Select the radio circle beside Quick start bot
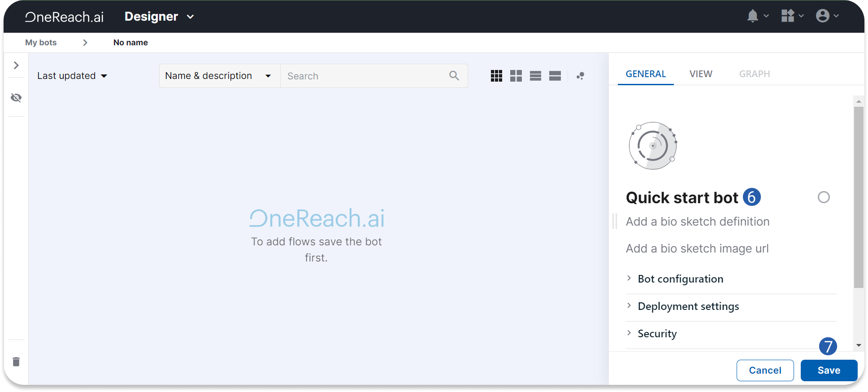868x392 pixels. pos(824,197)
